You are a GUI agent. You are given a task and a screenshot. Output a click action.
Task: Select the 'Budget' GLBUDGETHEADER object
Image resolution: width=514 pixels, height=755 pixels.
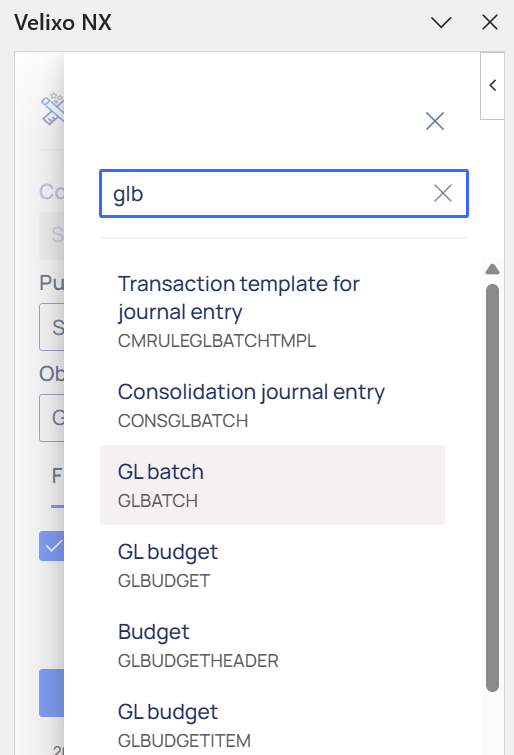272,645
